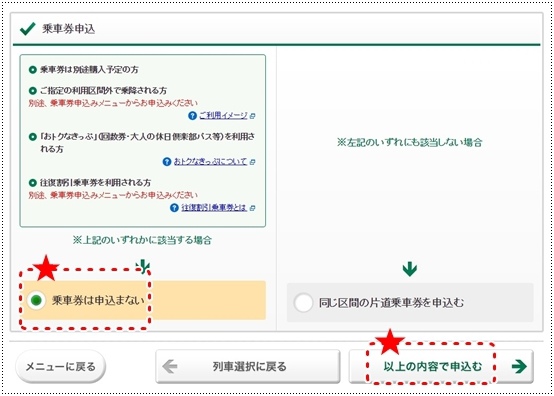Click external-link icon after おトクなきっぷについて
Screen dimensions: 554x396
pos(252,162)
